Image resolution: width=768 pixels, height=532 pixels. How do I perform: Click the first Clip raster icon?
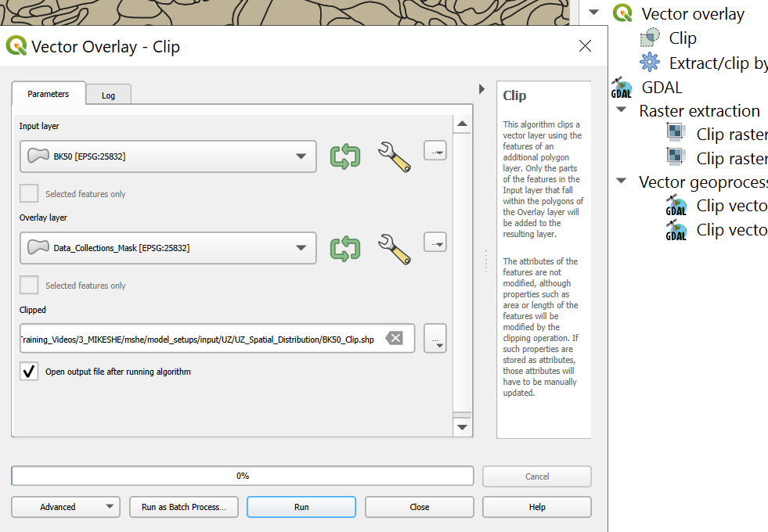point(676,133)
